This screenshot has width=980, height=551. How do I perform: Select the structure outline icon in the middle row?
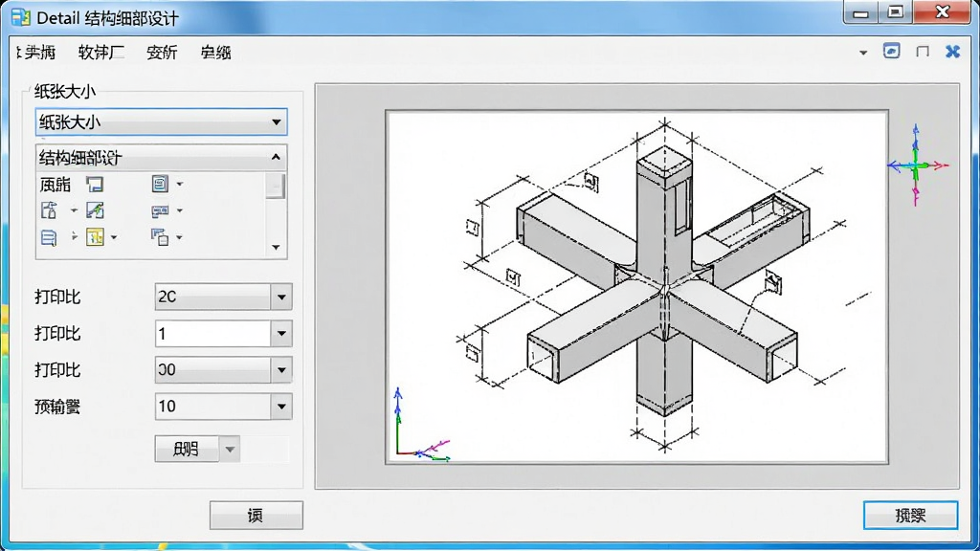(50, 210)
